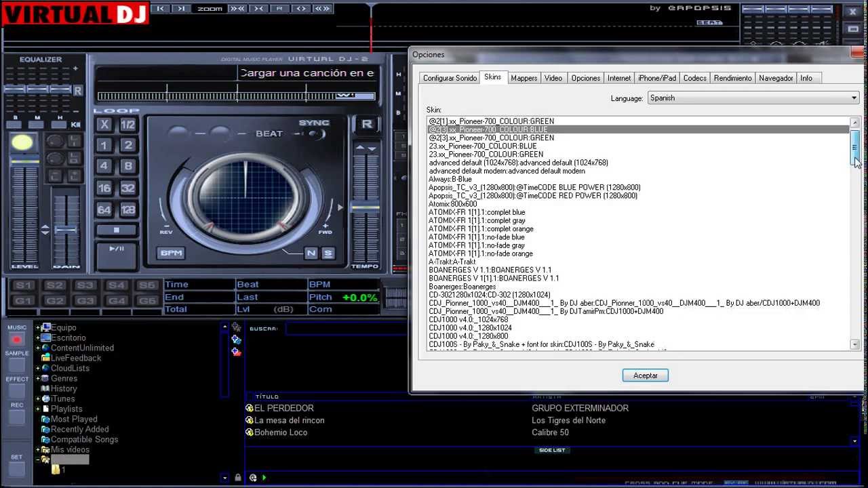Switch to the Codecs tab
The height and width of the screenshot is (488, 868).
point(694,78)
